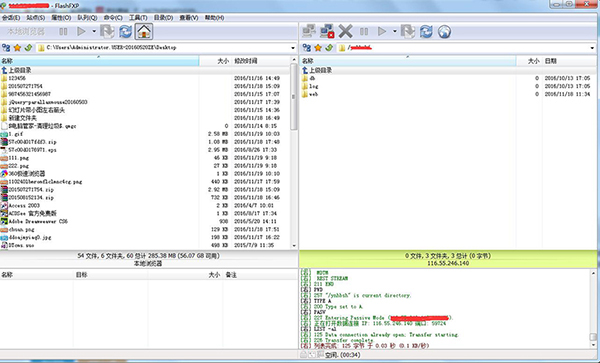Open the 队列(Q) queue menu
600x363 pixels.
coord(87,18)
